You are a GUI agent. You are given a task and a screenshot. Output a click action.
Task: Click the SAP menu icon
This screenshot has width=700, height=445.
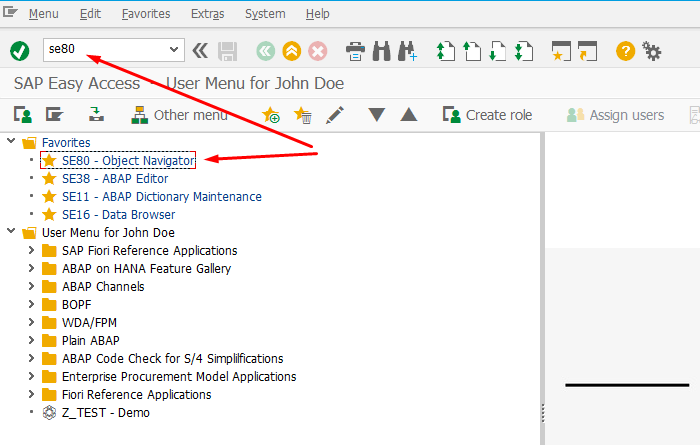(54, 115)
